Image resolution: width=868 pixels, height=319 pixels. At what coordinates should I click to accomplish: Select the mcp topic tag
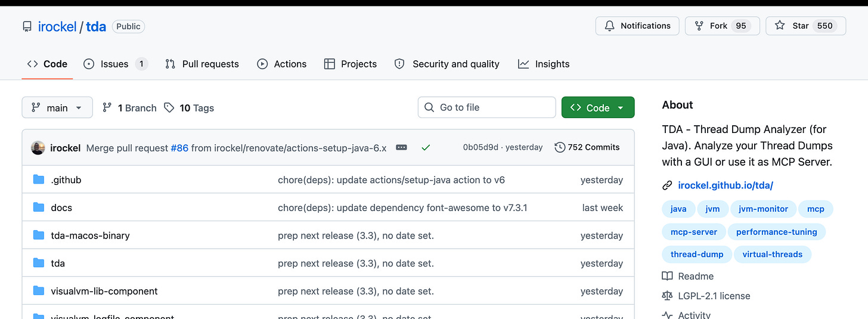tap(816, 209)
